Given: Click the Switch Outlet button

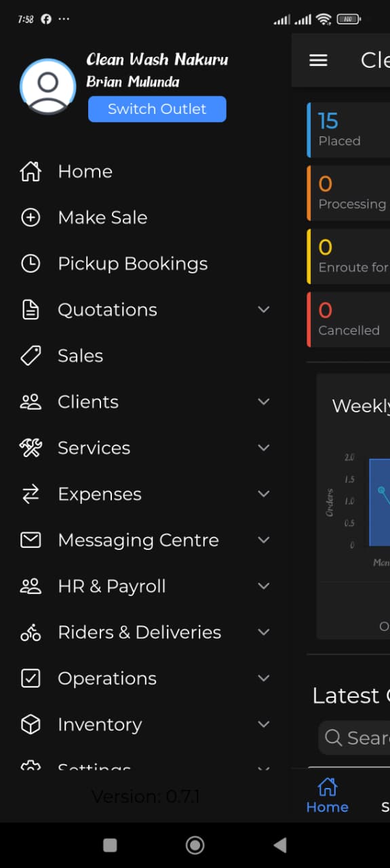Looking at the screenshot, I should point(157,109).
